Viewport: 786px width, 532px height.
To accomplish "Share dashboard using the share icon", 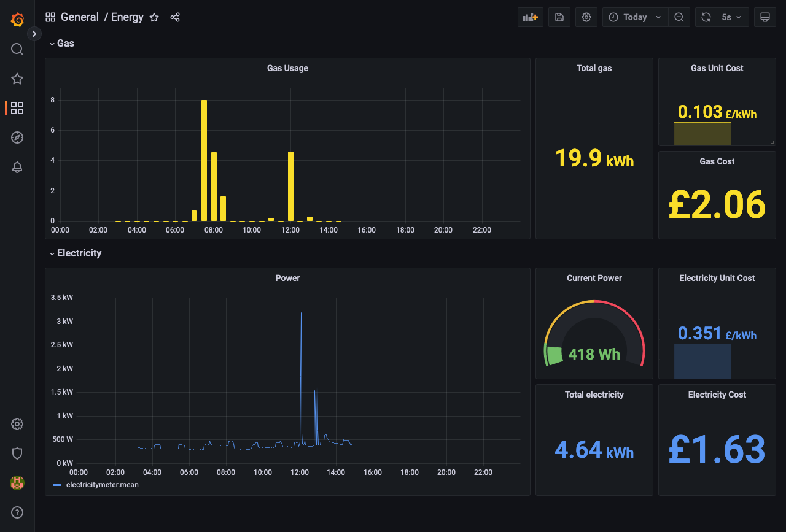I will pos(175,17).
